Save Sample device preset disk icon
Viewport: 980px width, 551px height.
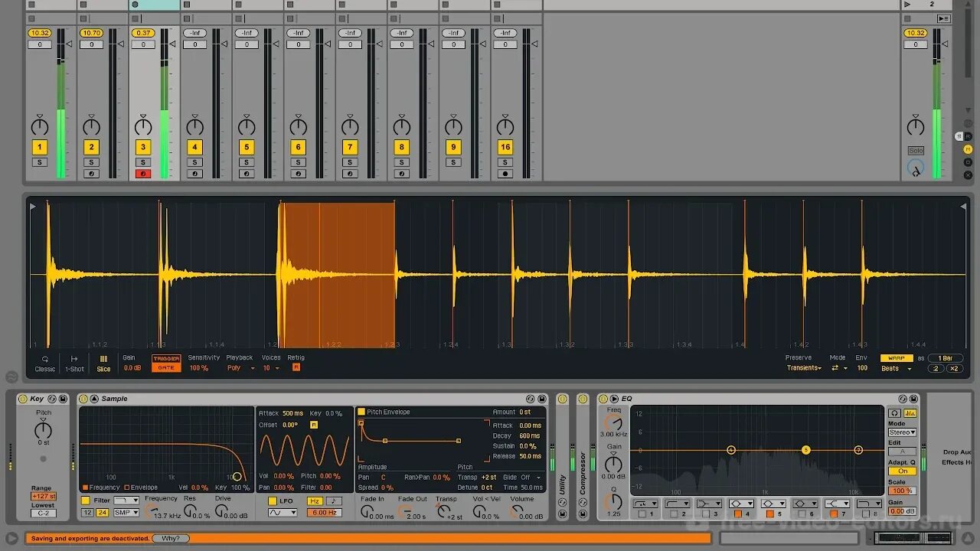[x=541, y=399]
